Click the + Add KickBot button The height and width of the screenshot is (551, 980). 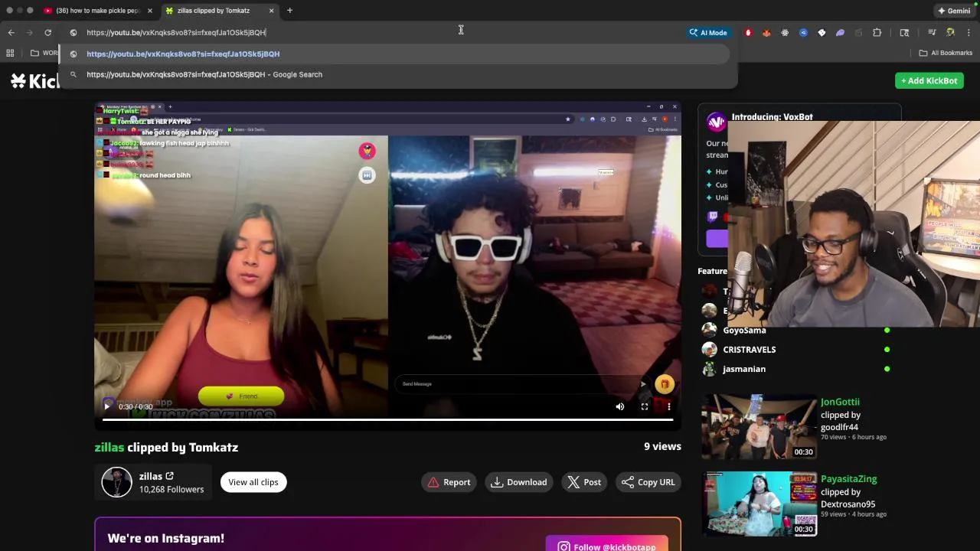click(x=929, y=80)
